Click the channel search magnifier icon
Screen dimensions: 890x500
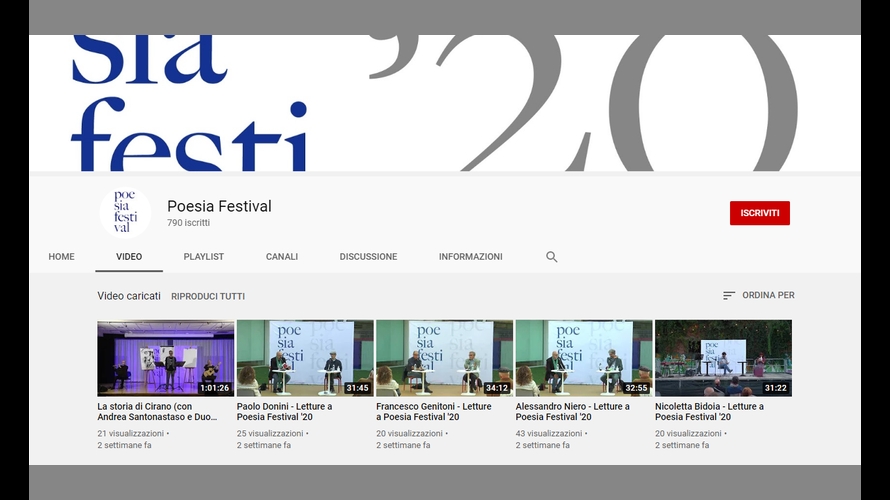(x=551, y=257)
